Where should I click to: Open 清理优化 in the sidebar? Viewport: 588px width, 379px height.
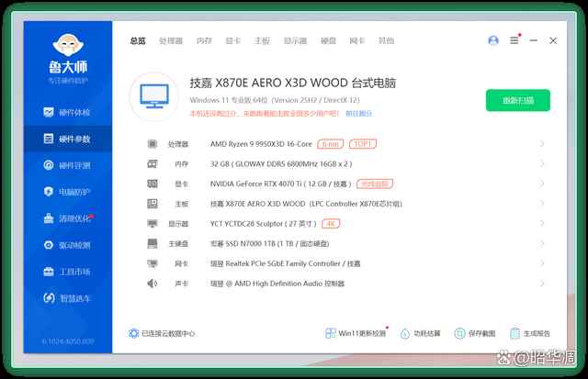point(68,218)
